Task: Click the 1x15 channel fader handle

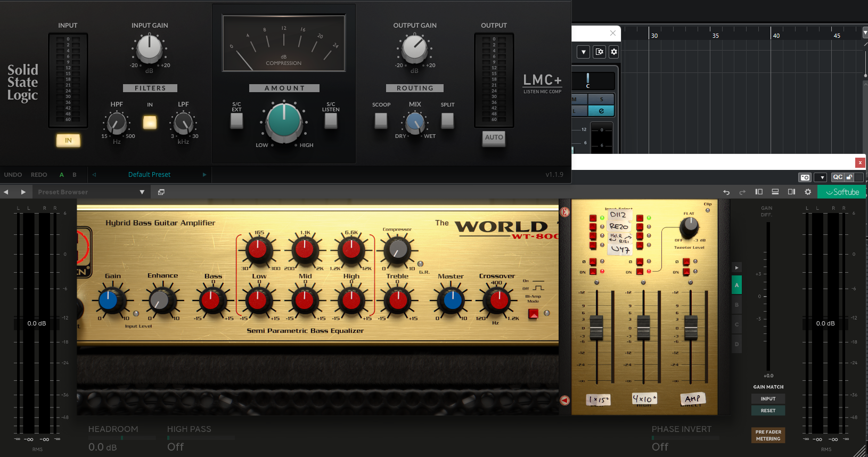Action: [x=596, y=327]
